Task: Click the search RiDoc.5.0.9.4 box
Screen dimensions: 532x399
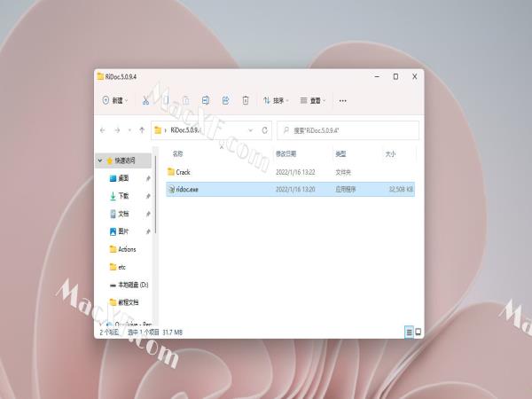Action: pyautogui.click(x=348, y=130)
